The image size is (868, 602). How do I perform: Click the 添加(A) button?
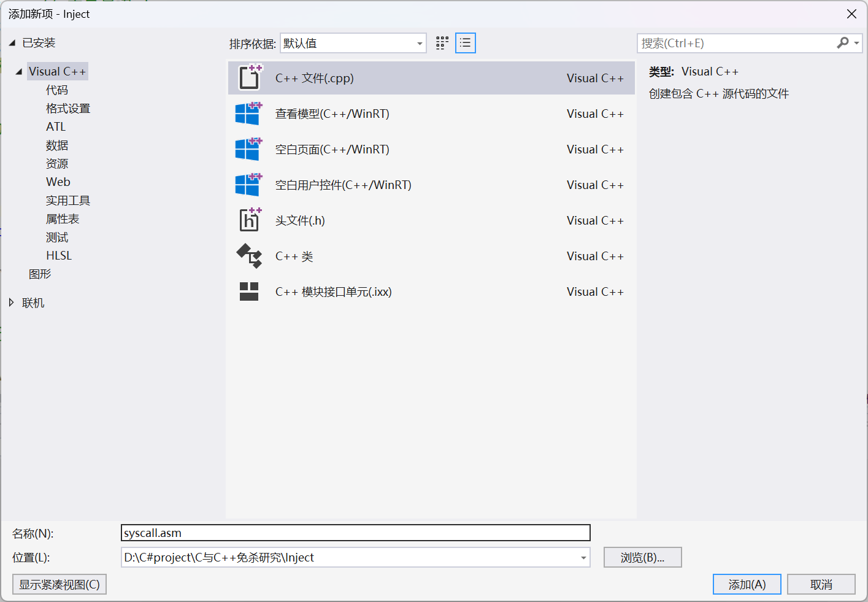[747, 584]
